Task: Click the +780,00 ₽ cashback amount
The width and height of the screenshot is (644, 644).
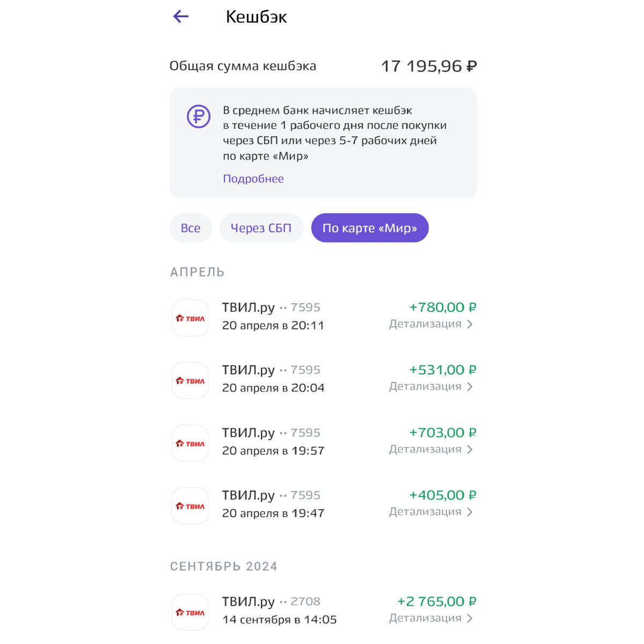Action: pyautogui.click(x=442, y=308)
